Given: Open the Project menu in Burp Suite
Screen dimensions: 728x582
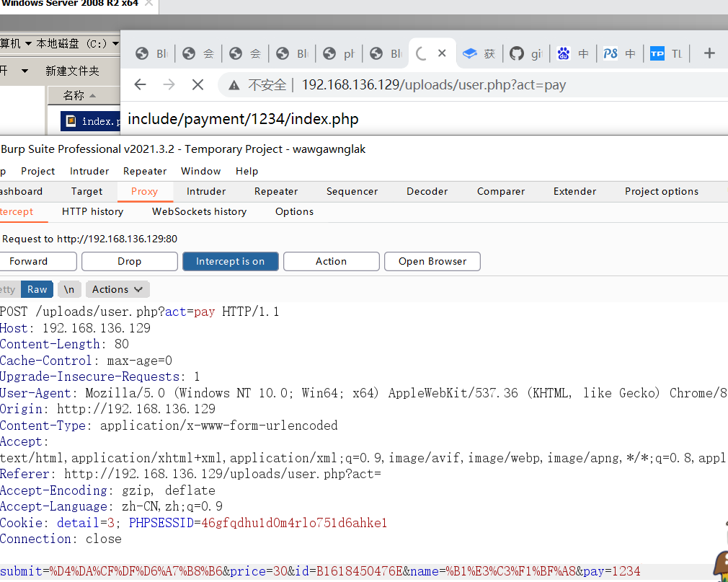Looking at the screenshot, I should pyautogui.click(x=37, y=171).
